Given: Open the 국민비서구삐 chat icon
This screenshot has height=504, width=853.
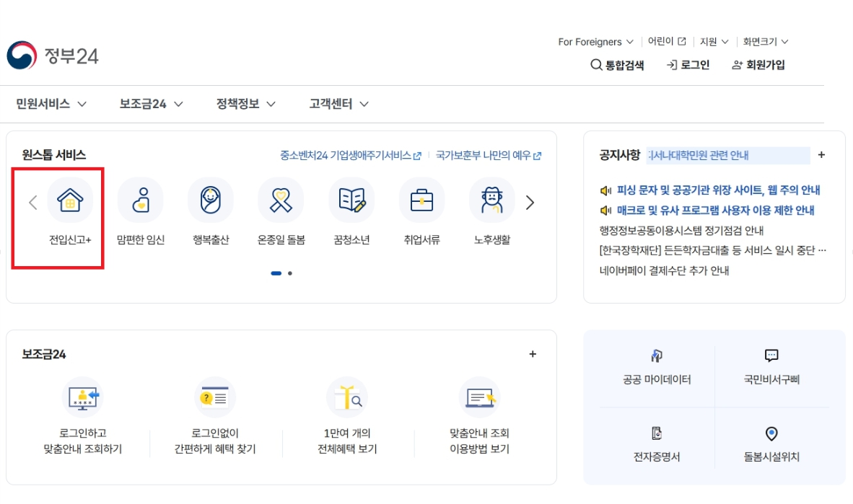Looking at the screenshot, I should (771, 355).
